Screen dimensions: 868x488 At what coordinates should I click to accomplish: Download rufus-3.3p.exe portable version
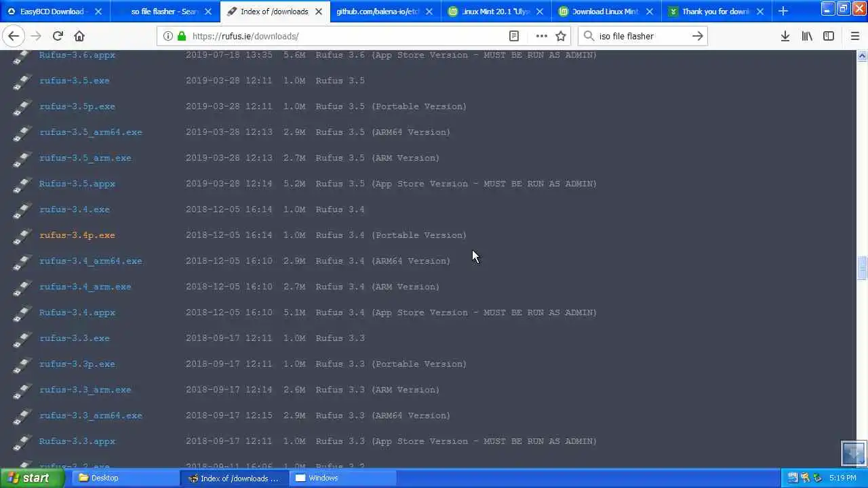click(x=77, y=364)
